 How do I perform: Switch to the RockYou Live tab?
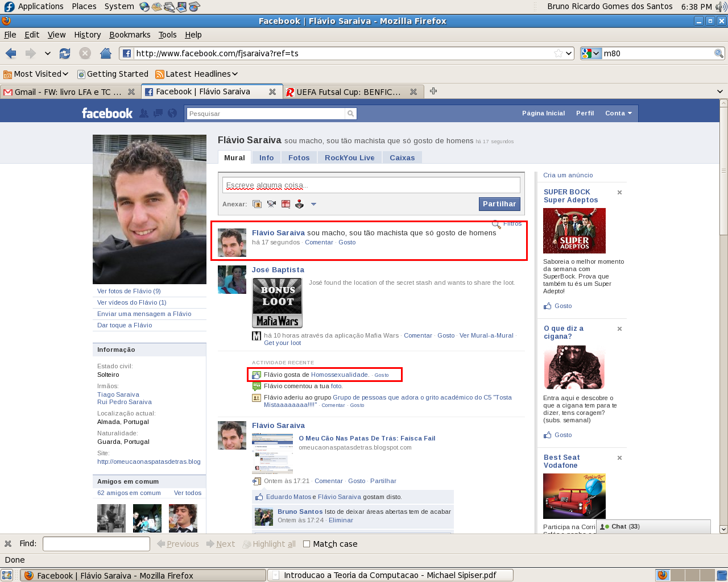click(350, 158)
